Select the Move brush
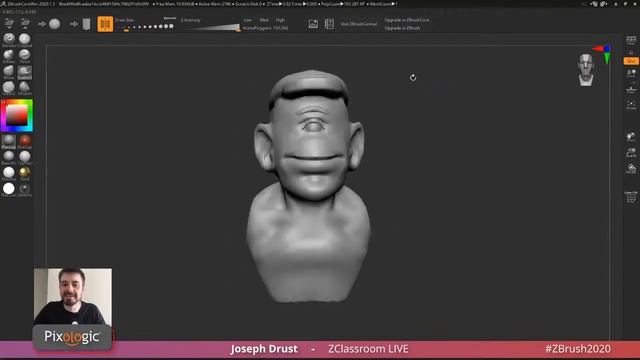Screen dimensions: 640x360 tap(9, 72)
